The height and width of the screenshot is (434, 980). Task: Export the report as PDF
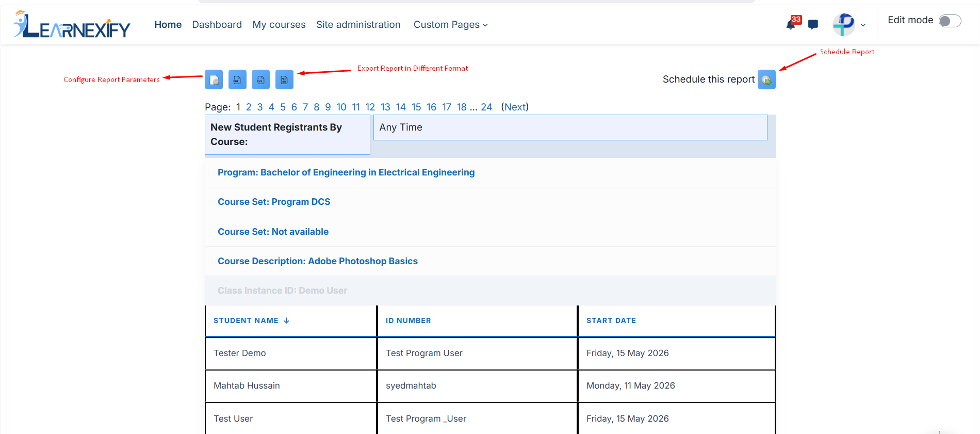coord(237,79)
